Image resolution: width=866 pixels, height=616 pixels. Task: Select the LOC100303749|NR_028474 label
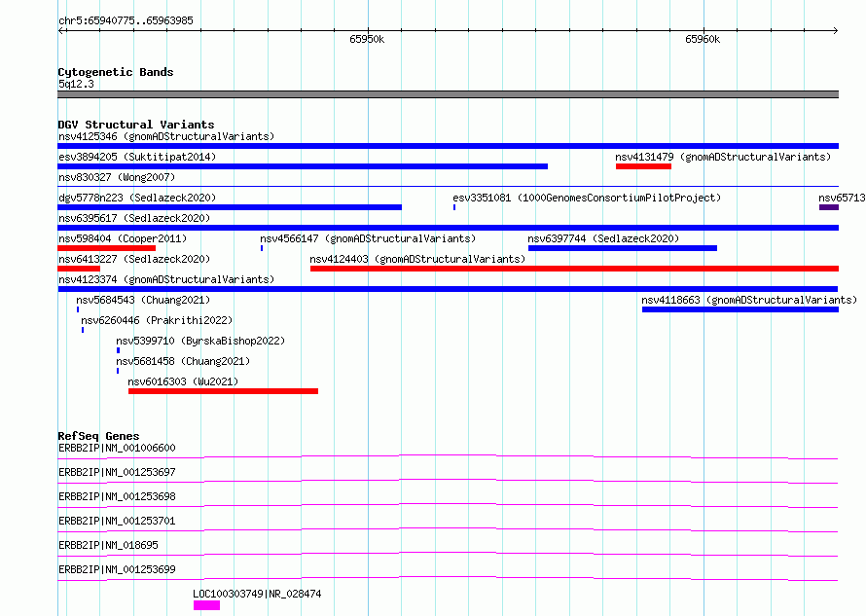pos(257,594)
